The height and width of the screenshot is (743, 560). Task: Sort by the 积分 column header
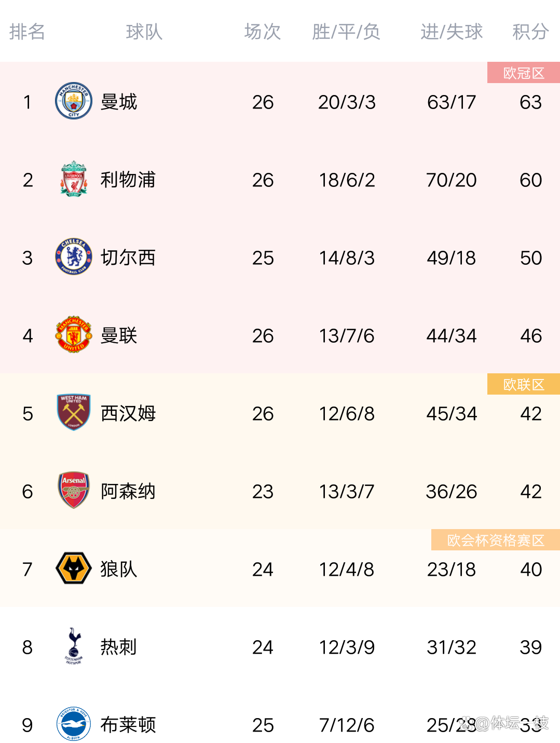click(530, 32)
